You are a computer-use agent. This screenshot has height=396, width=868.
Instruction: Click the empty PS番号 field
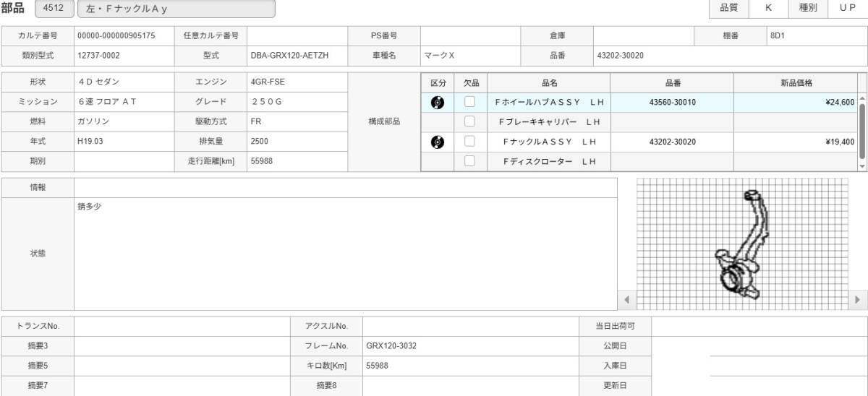470,35
